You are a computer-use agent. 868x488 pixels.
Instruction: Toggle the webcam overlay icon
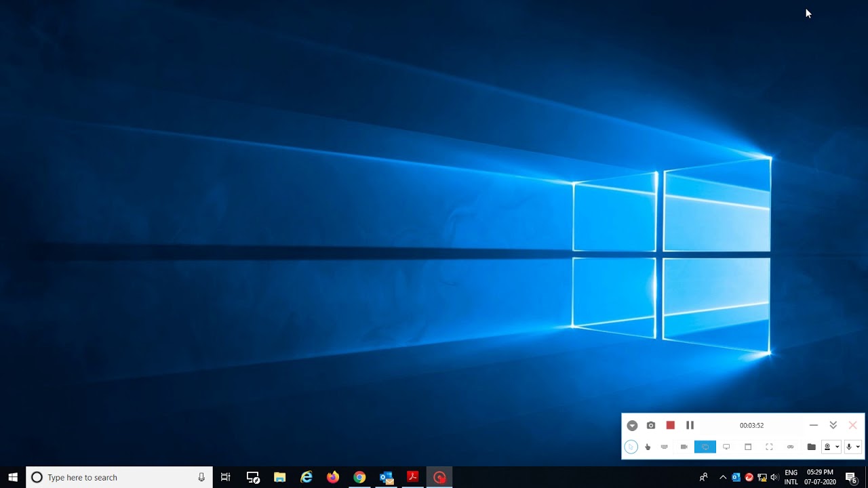(827, 447)
